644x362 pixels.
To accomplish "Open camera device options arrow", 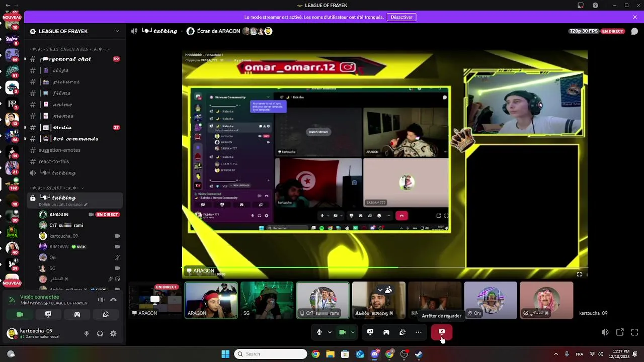I will pos(353,332).
